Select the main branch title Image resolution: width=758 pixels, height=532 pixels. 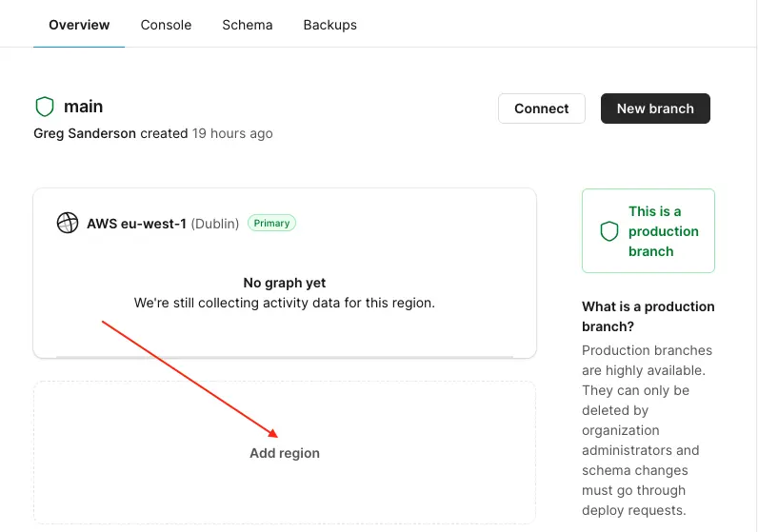click(84, 107)
